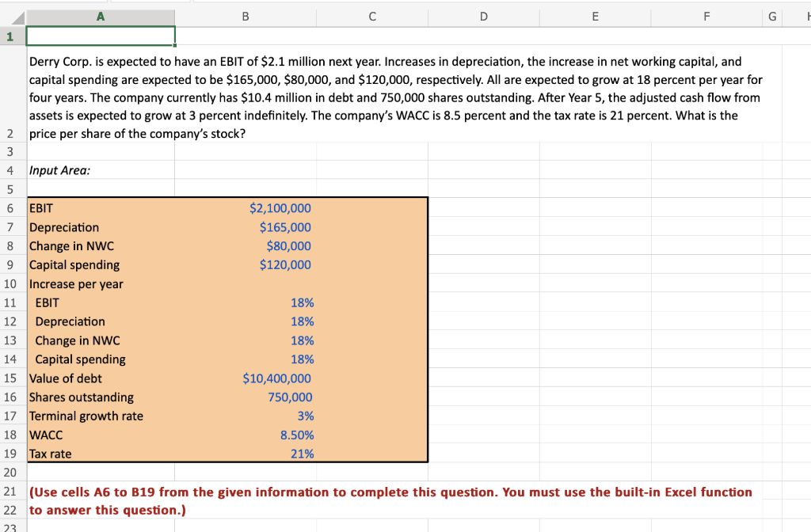811x532 pixels.
Task: Select the $120,000 capital spending value
Action: [x=285, y=264]
